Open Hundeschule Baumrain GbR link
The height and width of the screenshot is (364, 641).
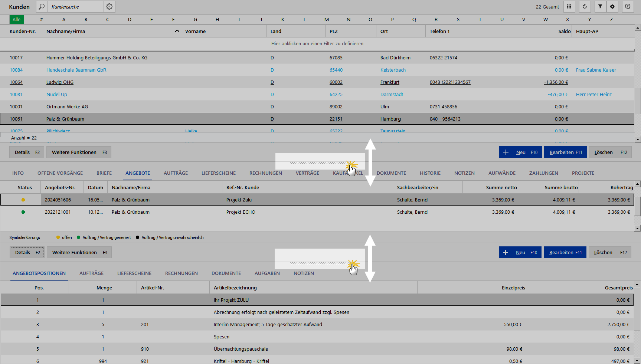(x=76, y=70)
